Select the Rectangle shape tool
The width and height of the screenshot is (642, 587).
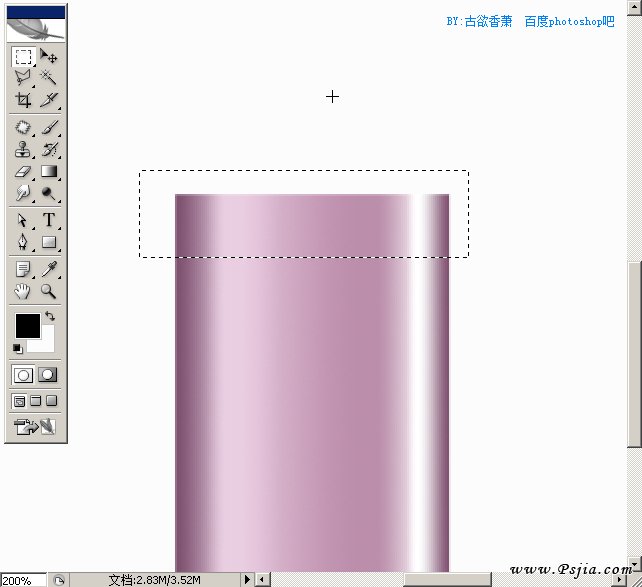(x=49, y=242)
